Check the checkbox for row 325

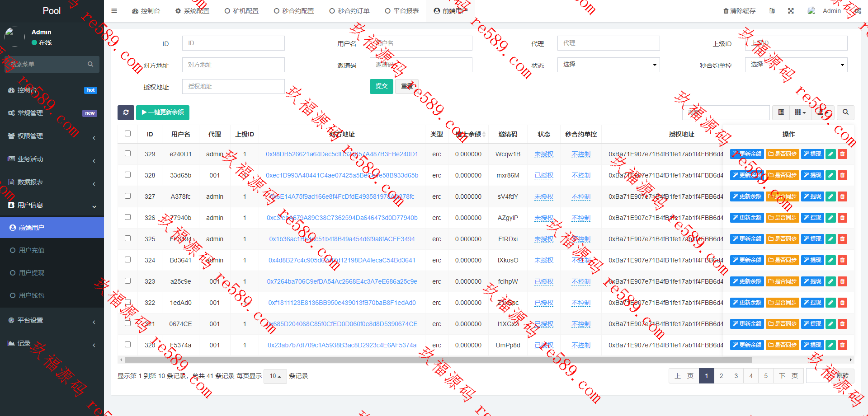pos(127,238)
